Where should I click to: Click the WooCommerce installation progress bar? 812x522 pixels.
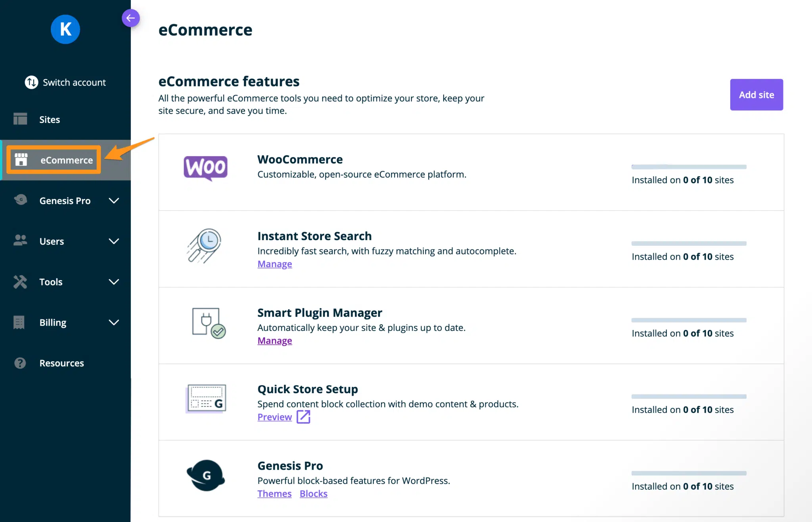click(x=689, y=167)
